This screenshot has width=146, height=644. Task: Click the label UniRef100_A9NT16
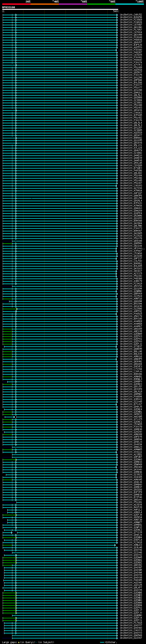coord(131,299)
